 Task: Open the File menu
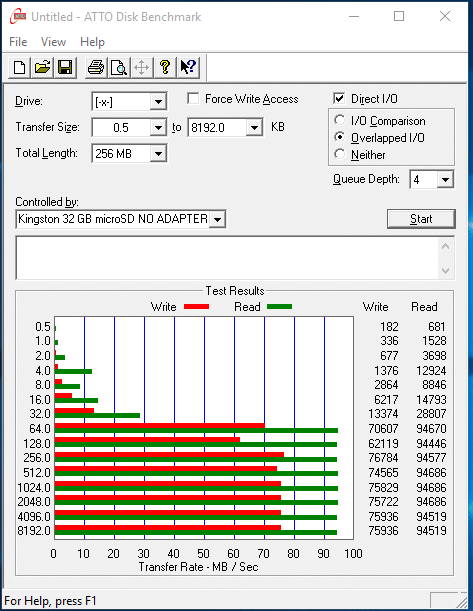click(18, 42)
